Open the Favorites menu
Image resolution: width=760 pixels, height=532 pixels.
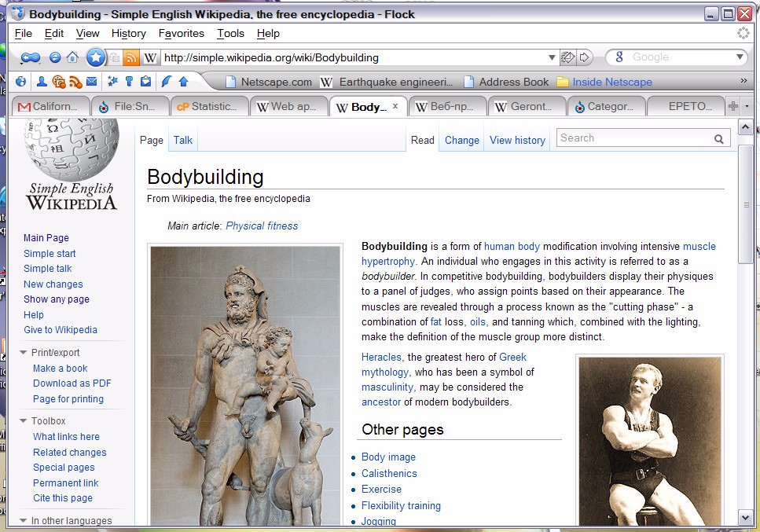(182, 34)
